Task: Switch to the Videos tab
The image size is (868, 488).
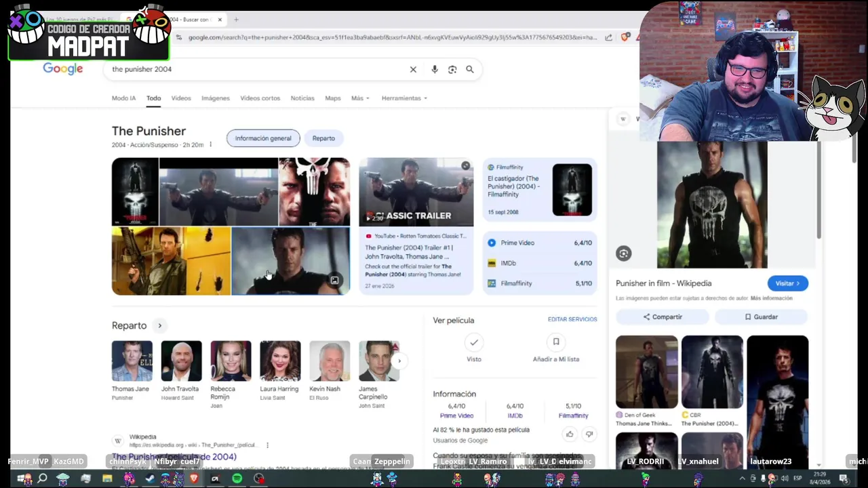Action: (181, 98)
